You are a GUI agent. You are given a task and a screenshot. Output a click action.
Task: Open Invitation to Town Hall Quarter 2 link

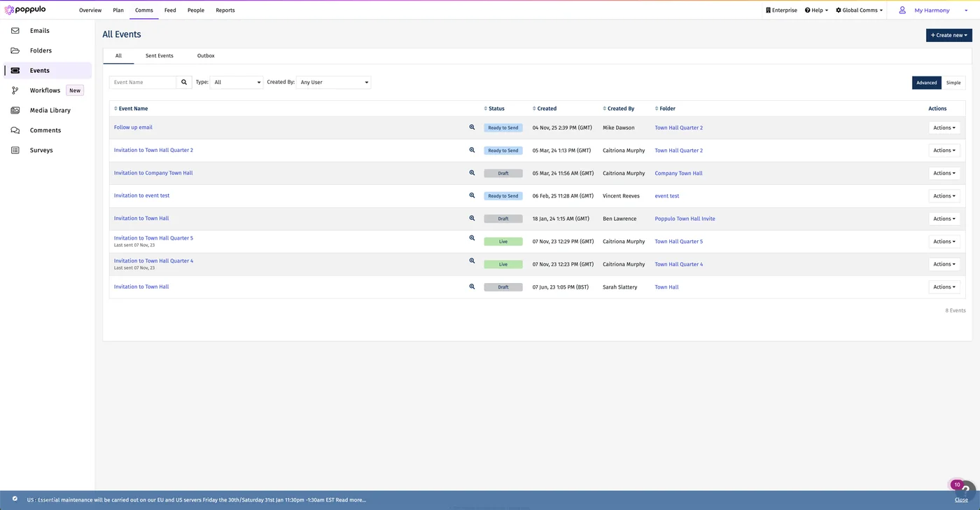[153, 150]
